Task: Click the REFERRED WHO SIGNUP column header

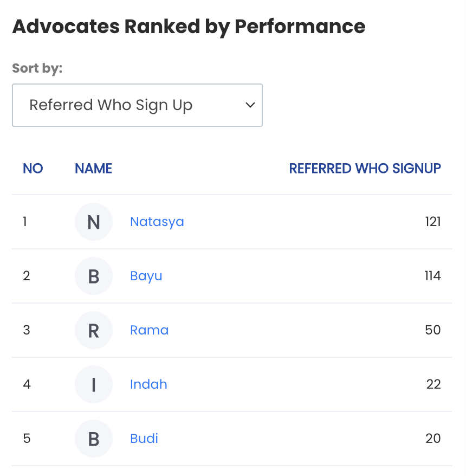Action: point(365,169)
